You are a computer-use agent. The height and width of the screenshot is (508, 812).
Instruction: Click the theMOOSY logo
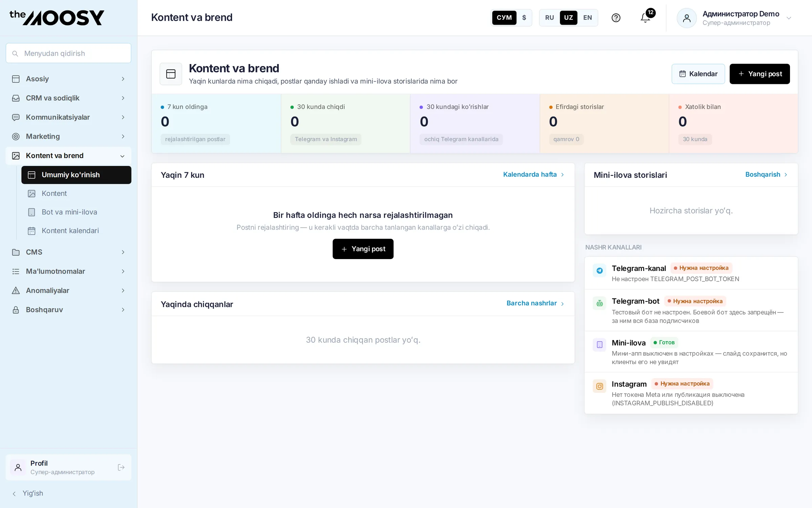(57, 18)
